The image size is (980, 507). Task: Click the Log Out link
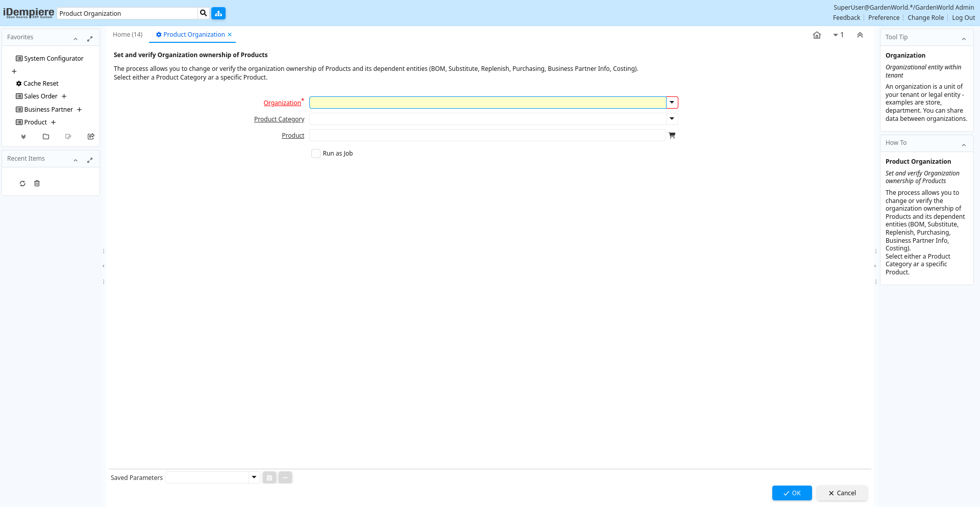[963, 18]
